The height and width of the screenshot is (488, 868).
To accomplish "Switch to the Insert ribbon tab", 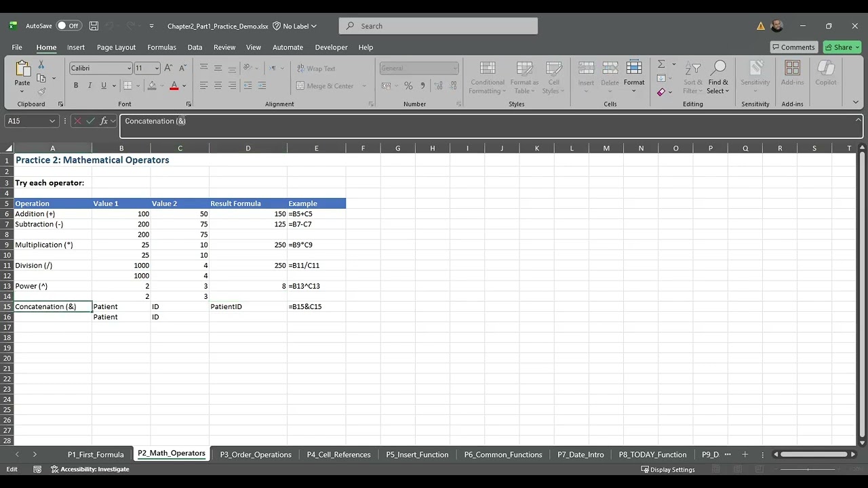I will click(x=76, y=47).
